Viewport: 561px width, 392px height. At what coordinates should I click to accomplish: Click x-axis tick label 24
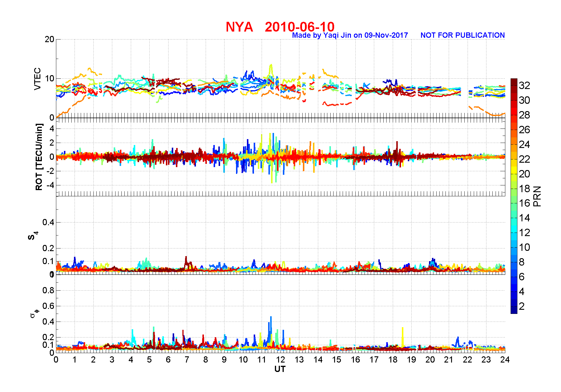(x=505, y=360)
